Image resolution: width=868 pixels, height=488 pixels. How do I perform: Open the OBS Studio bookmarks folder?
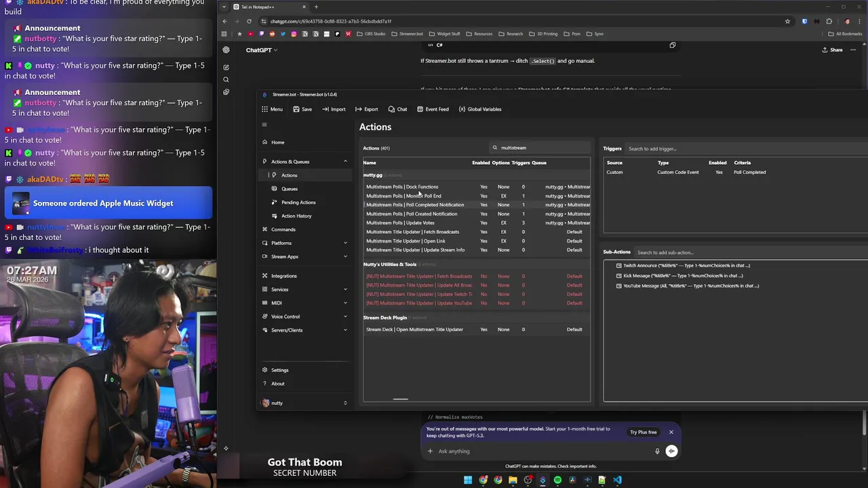pos(371,34)
